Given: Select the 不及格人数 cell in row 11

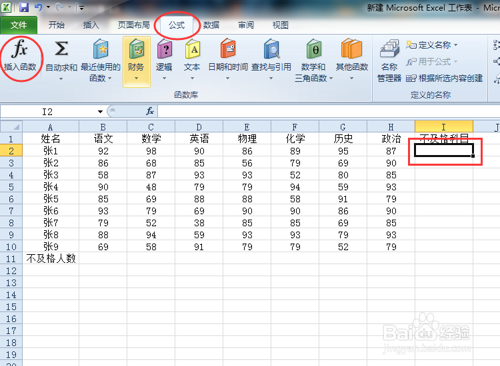Looking at the screenshot, I should (x=51, y=259).
